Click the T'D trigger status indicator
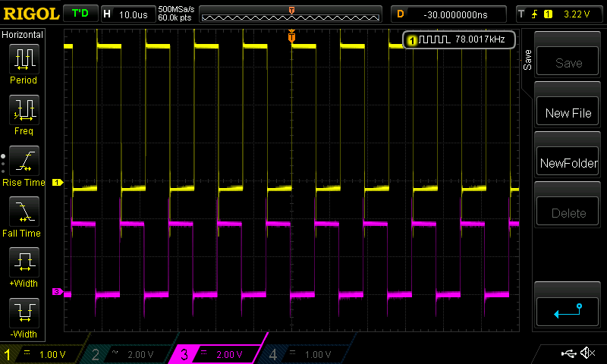Viewport: 607px width, 364px height. pos(80,14)
